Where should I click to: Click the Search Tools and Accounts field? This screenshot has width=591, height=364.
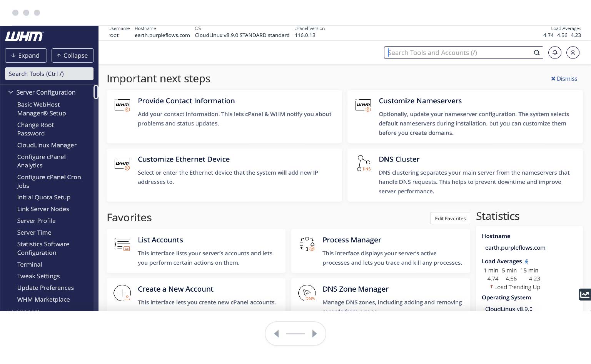click(458, 53)
